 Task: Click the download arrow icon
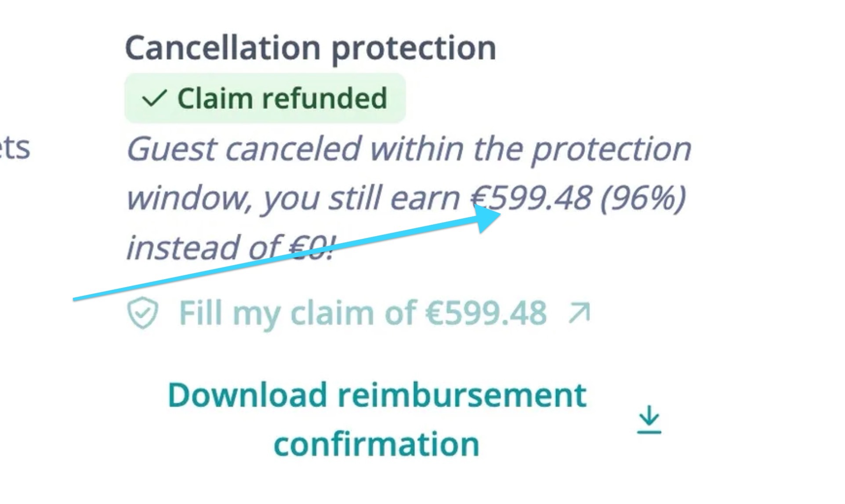coord(649,420)
